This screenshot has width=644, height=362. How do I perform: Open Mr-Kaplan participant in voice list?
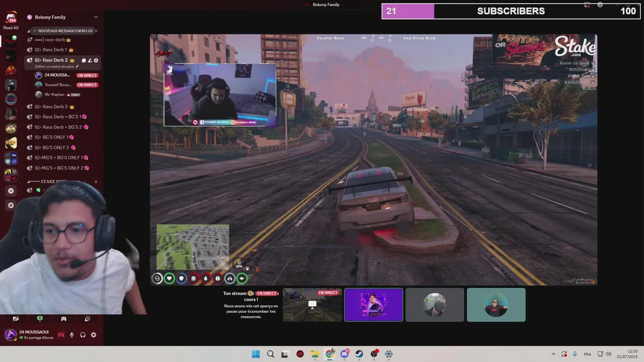[x=57, y=95]
